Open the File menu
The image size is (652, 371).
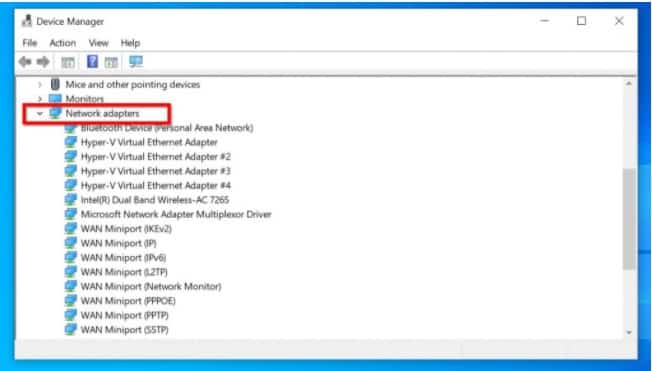click(30, 43)
